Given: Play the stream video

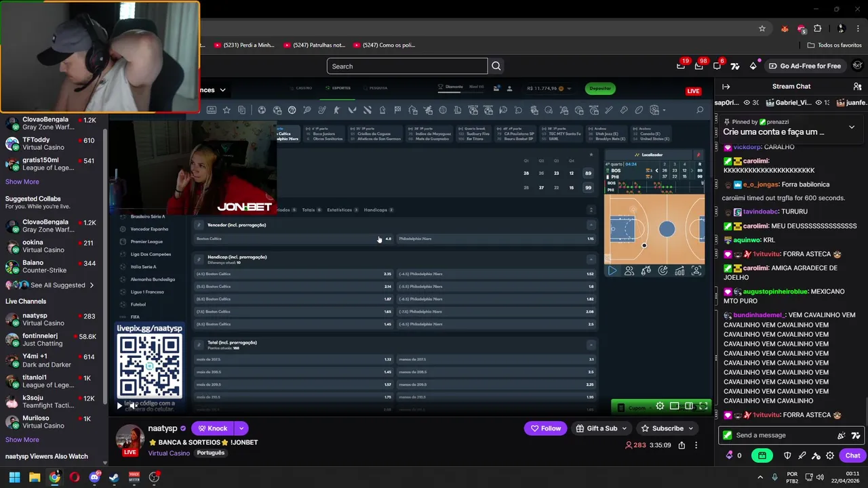Looking at the screenshot, I should click(119, 406).
